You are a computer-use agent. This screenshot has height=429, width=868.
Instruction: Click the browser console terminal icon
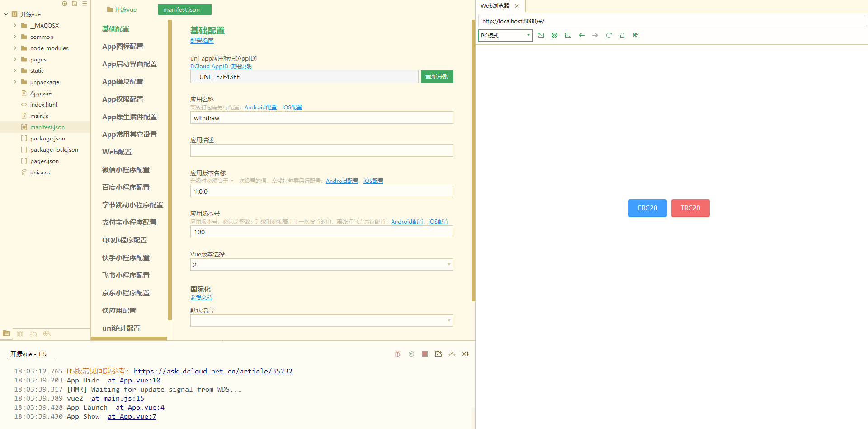point(568,35)
